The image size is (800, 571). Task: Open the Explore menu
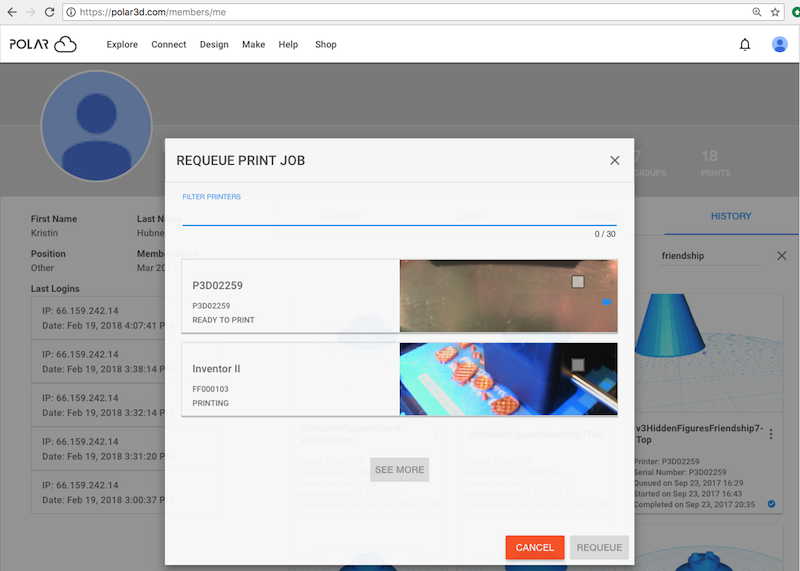(x=122, y=44)
